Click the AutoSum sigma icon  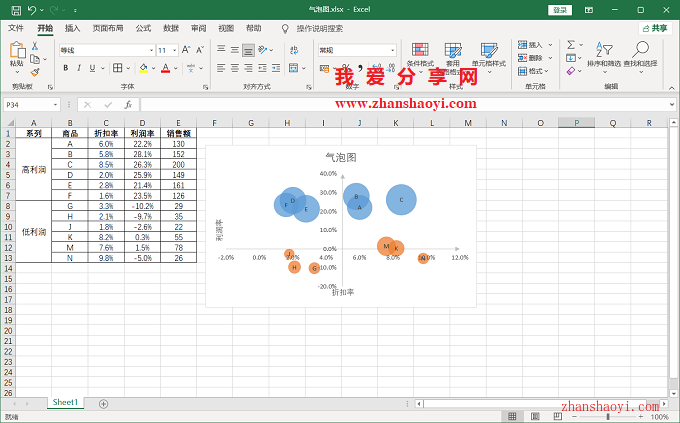[571, 45]
